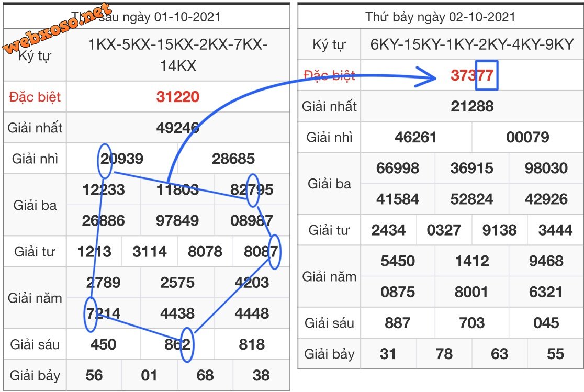584x392 pixels.
Task: Click third prize number 66998
Action: click(397, 168)
